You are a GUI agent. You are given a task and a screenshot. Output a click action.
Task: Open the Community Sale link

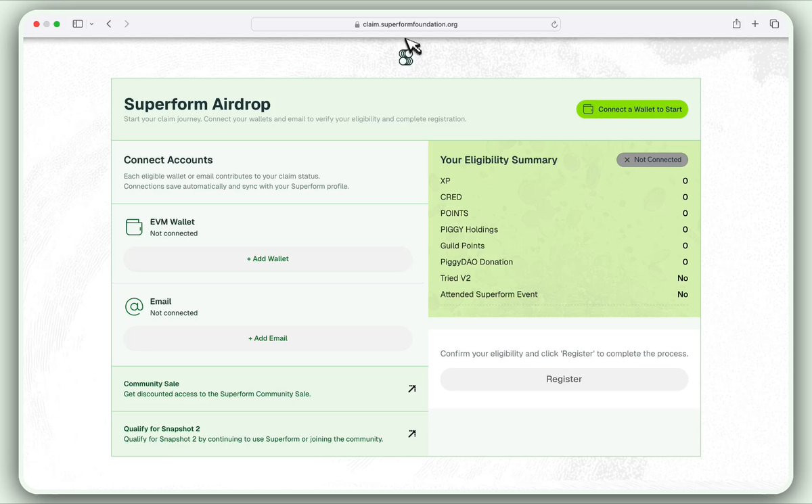[x=270, y=389]
